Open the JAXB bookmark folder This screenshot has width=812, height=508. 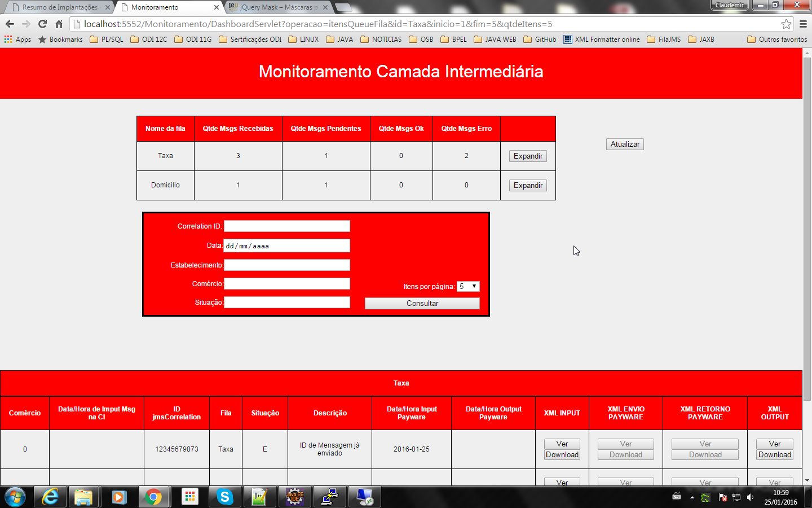pos(701,40)
